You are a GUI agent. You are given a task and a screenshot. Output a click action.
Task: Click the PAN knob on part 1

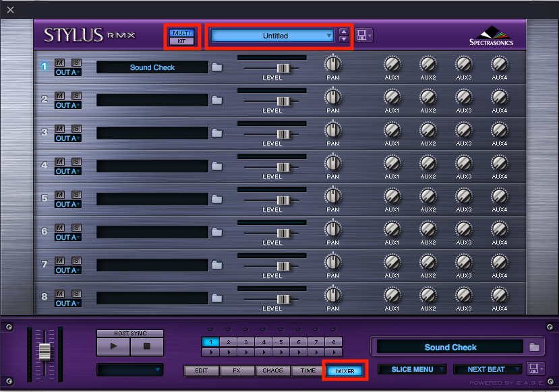pyautogui.click(x=333, y=64)
